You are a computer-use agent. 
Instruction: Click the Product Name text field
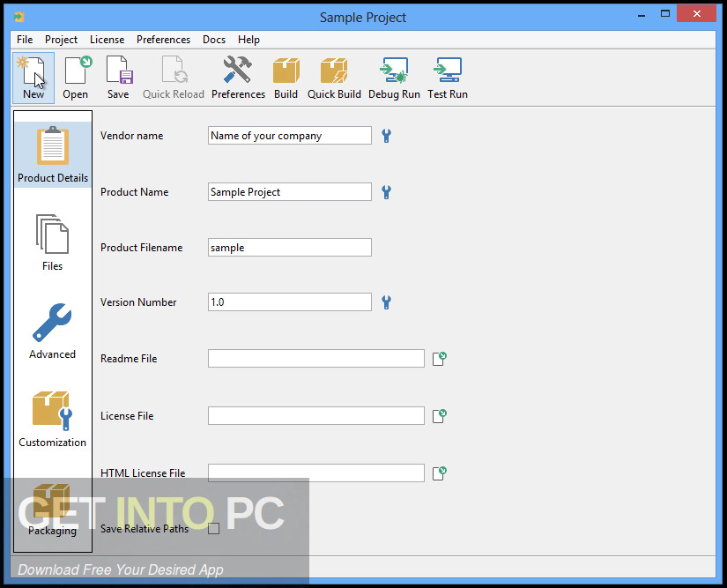pyautogui.click(x=290, y=191)
